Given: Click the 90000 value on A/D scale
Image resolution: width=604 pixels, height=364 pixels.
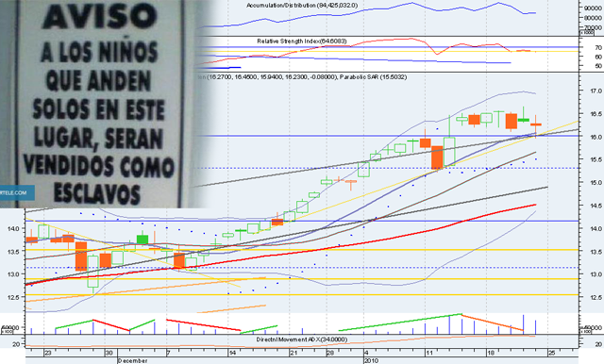Looking at the screenshot, I should pos(594,8).
